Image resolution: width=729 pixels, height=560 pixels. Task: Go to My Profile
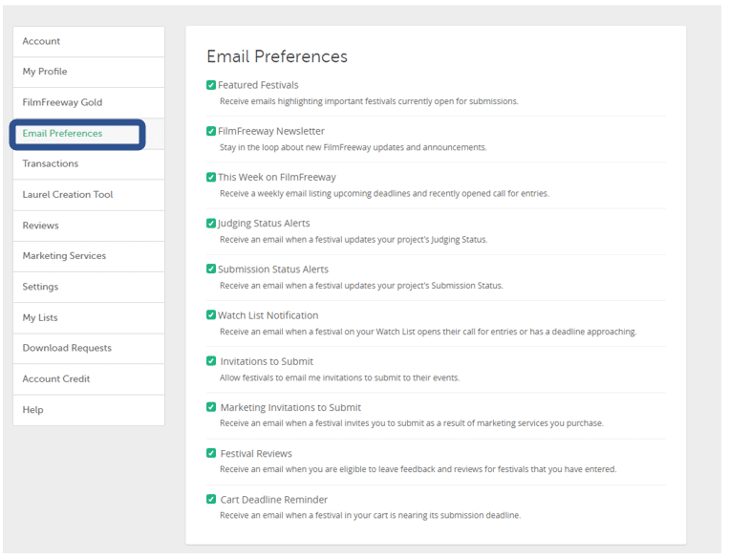coord(89,72)
